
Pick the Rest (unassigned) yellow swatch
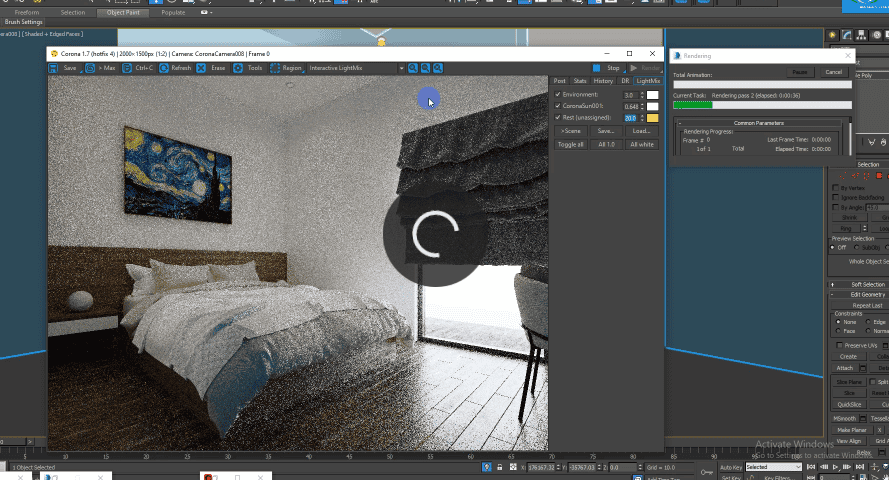[653, 118]
